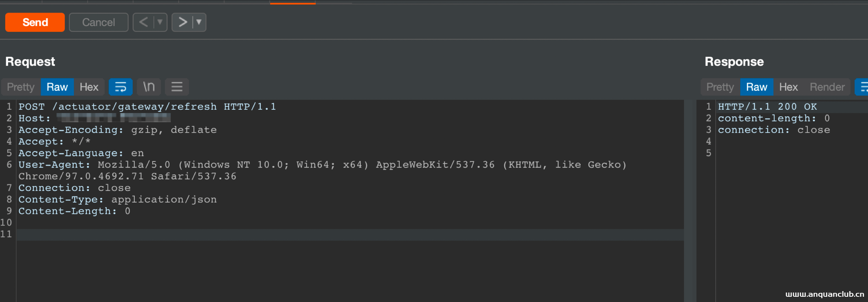
Task: Switch Response view to Pretty tab
Action: (x=720, y=87)
